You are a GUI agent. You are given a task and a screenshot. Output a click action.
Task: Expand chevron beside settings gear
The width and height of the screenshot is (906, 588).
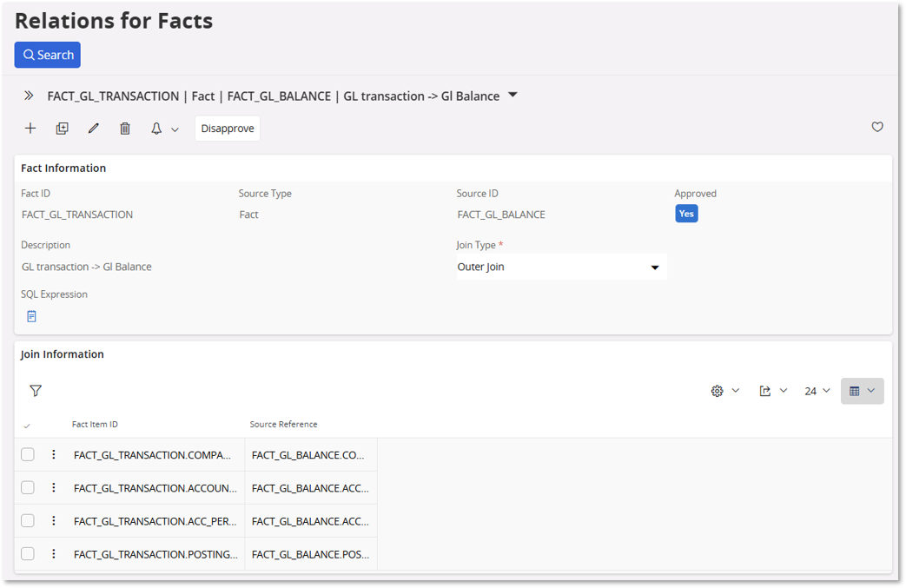[x=736, y=391]
